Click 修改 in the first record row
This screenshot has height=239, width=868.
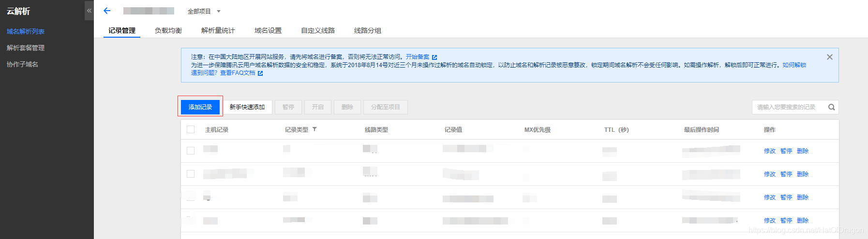770,151
